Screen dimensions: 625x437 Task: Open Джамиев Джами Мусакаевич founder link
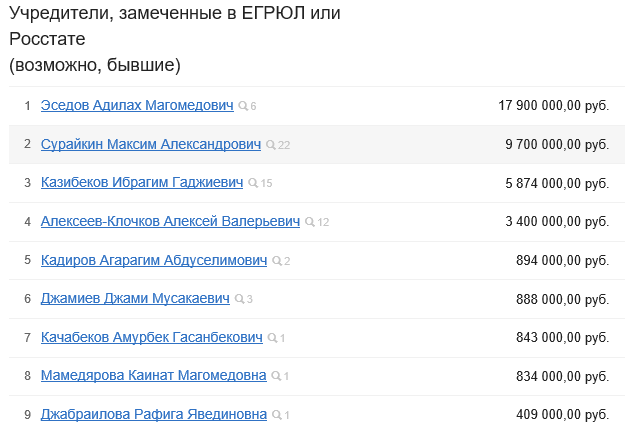[x=135, y=298]
